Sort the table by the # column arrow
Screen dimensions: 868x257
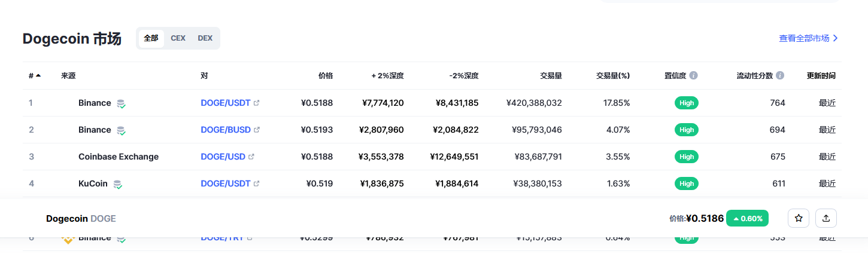tap(38, 75)
